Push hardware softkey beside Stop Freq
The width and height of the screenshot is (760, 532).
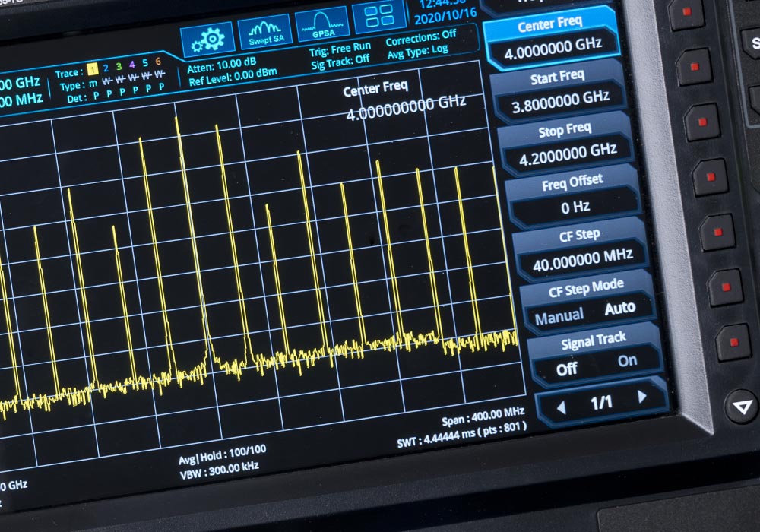[x=701, y=122]
